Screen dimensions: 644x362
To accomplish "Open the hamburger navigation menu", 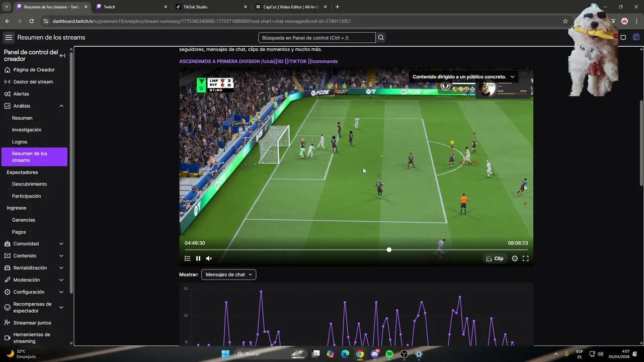I will pyautogui.click(x=9, y=38).
